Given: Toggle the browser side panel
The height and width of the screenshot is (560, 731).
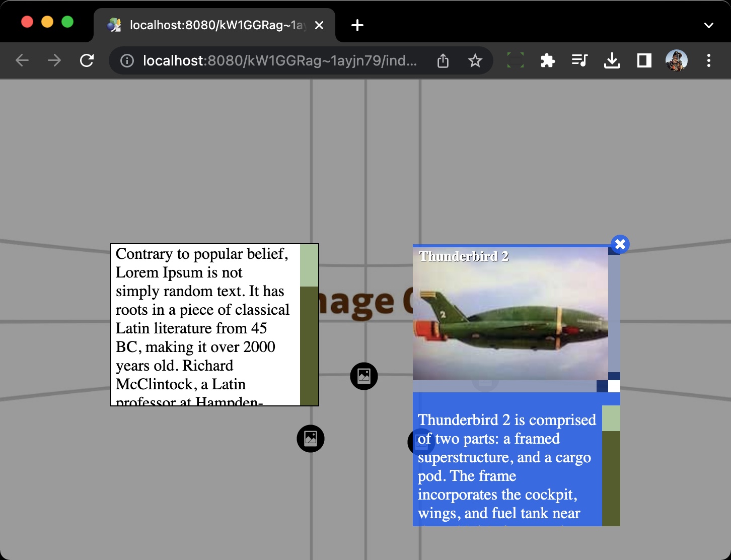Looking at the screenshot, I should [644, 61].
